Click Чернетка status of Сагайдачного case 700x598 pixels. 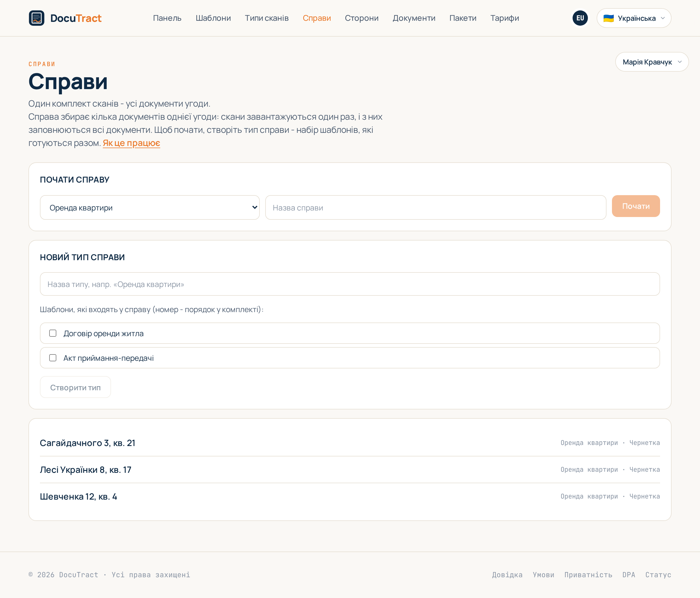644,443
